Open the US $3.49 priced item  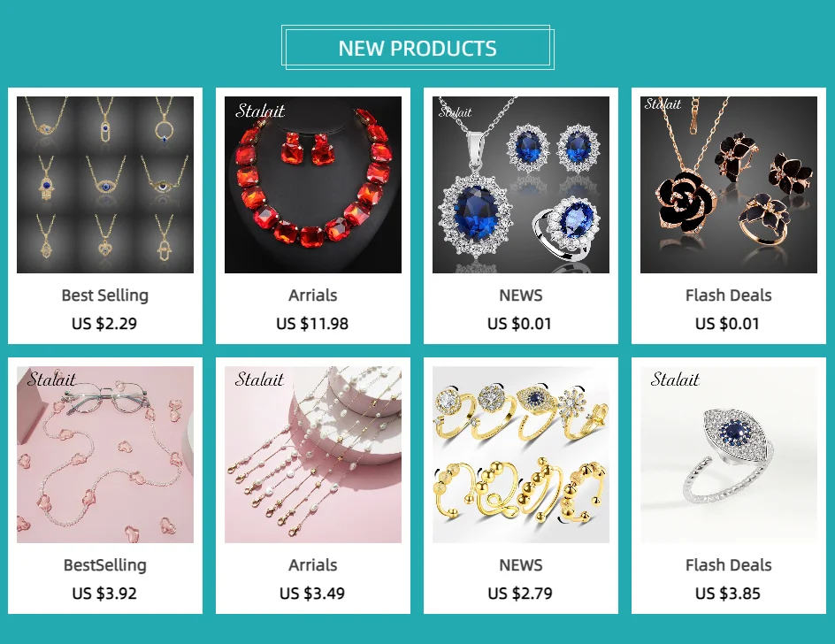[x=312, y=593]
